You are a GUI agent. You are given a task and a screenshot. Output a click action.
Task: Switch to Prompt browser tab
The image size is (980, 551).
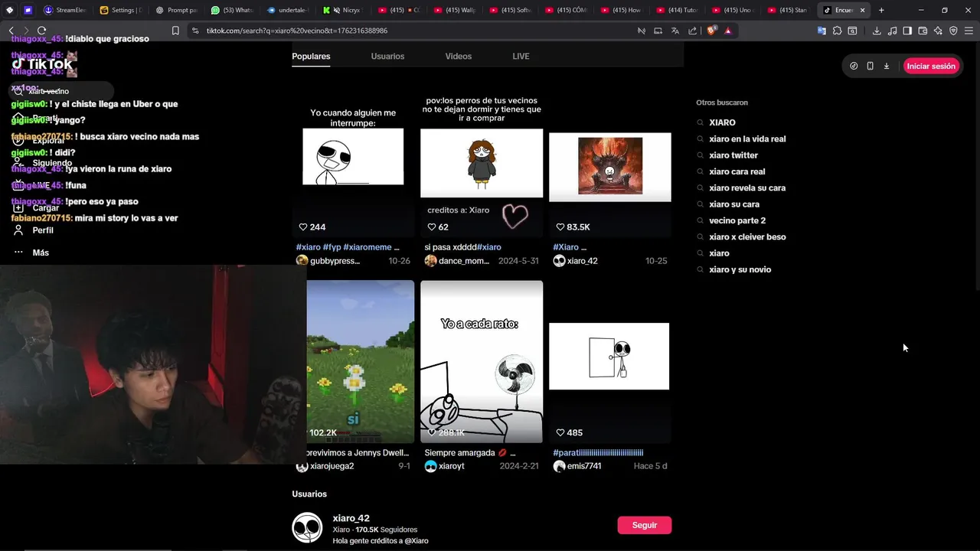coord(177,10)
